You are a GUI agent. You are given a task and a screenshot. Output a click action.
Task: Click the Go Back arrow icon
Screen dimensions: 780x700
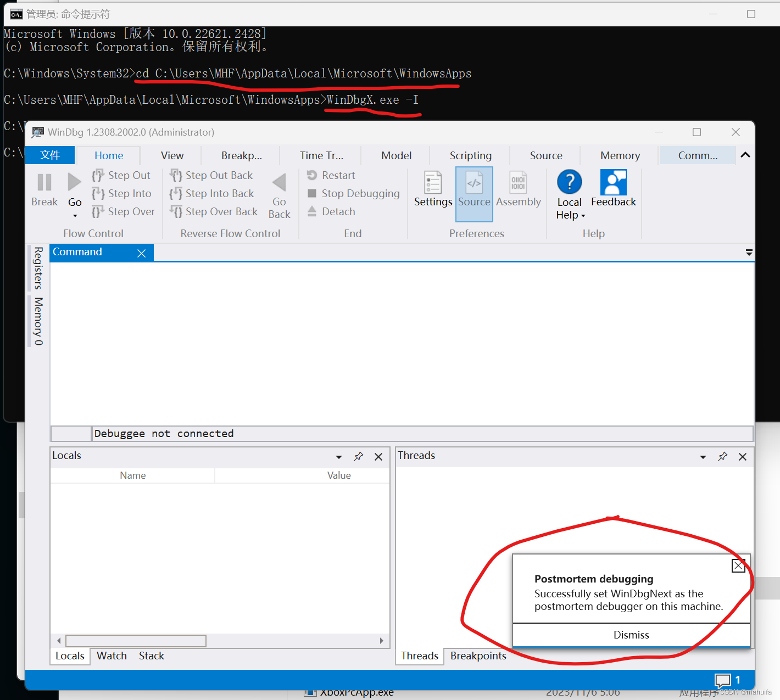tap(279, 182)
